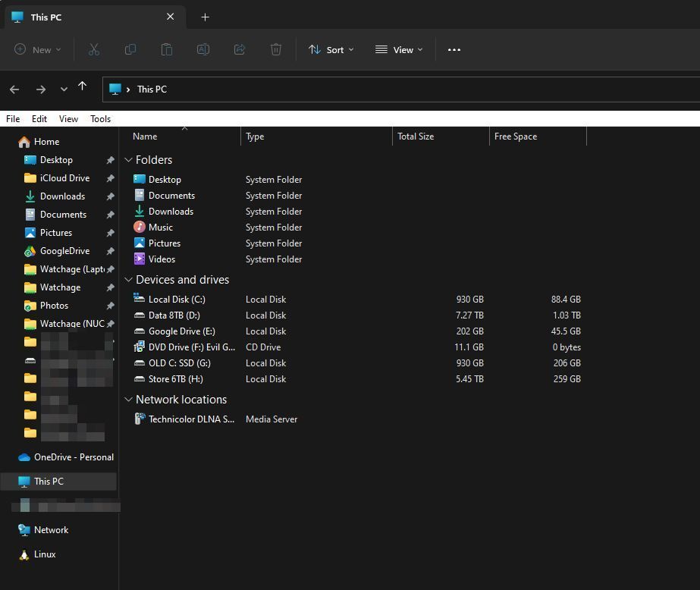This screenshot has width=700, height=590.
Task: Open the New dropdown menu
Action: [x=38, y=49]
